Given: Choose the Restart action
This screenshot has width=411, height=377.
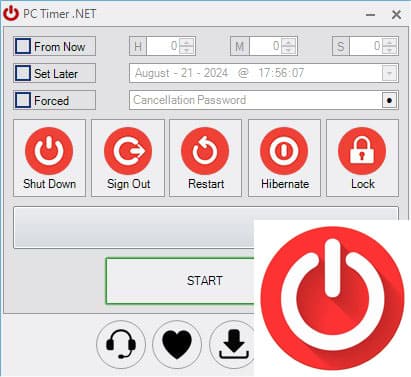Looking at the screenshot, I should [206, 158].
